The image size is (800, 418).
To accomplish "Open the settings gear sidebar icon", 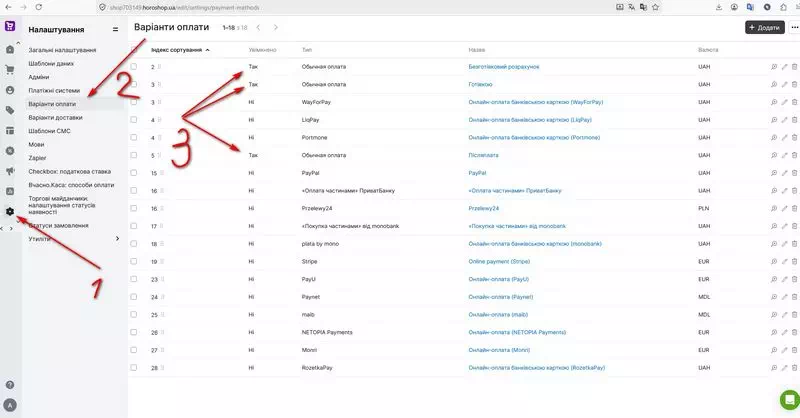I will 10,211.
